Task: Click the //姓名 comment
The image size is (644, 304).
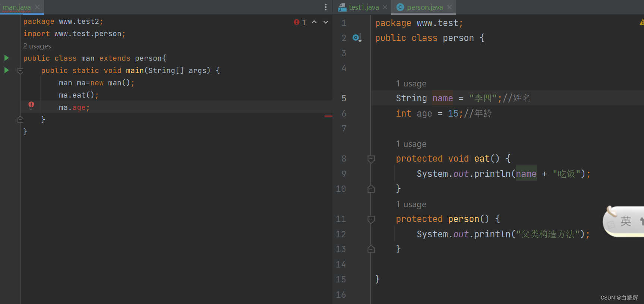Action: click(x=517, y=98)
